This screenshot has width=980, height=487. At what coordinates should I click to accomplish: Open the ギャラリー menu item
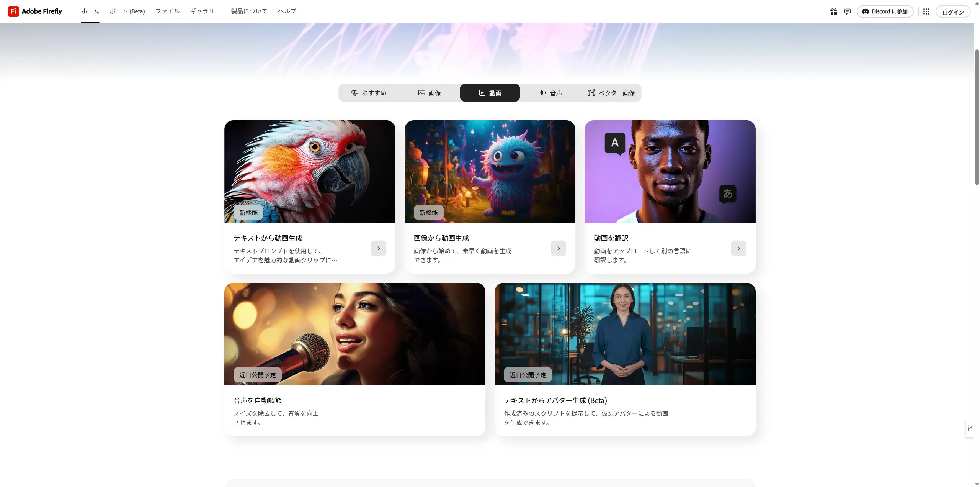point(205,11)
